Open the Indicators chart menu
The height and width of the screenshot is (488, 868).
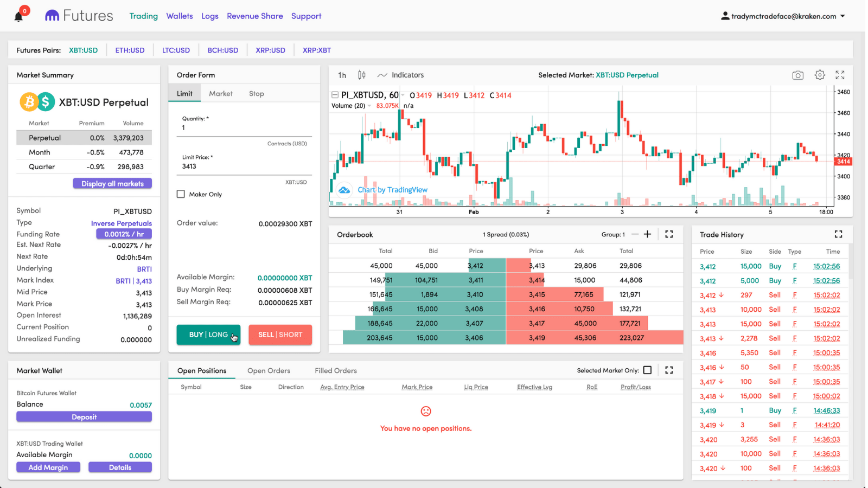pos(401,75)
